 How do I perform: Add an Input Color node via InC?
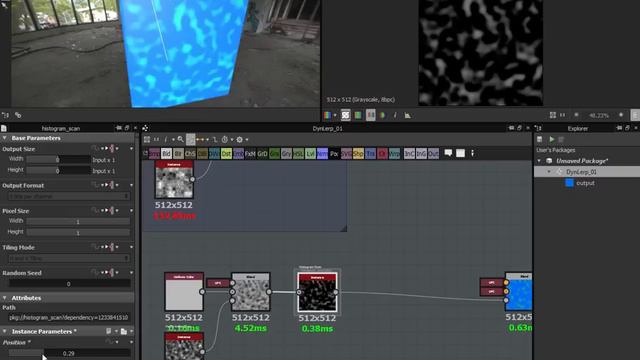[409, 153]
